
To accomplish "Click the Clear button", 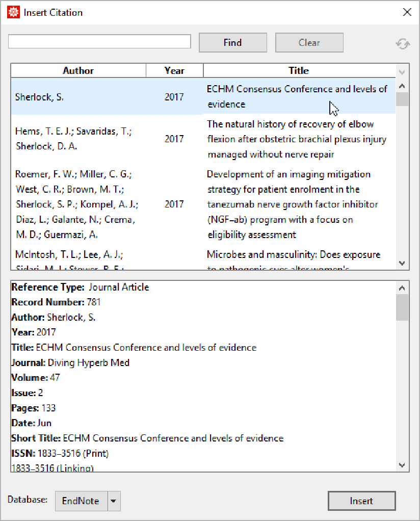I will pos(309,43).
